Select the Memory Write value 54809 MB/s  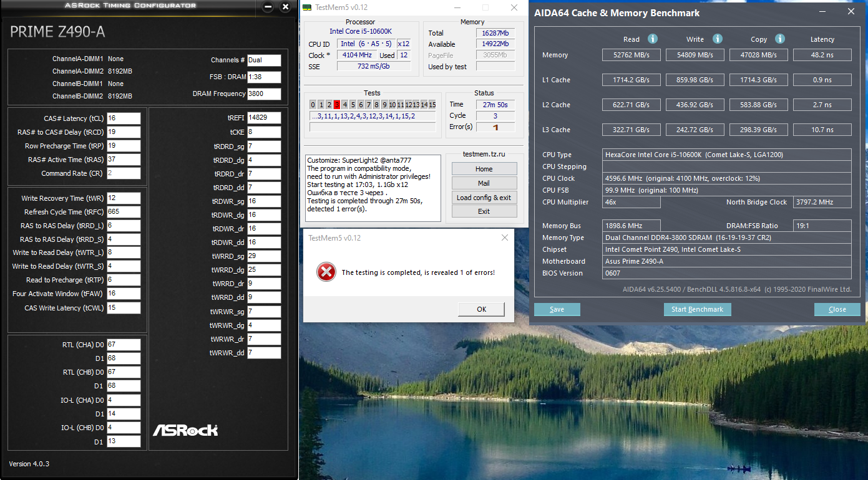[x=695, y=55]
